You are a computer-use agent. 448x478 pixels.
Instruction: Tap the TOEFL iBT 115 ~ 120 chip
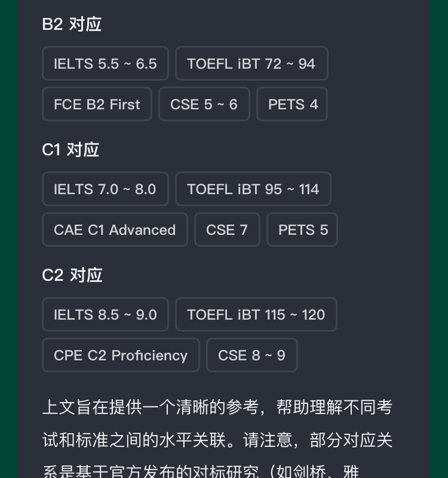(256, 314)
